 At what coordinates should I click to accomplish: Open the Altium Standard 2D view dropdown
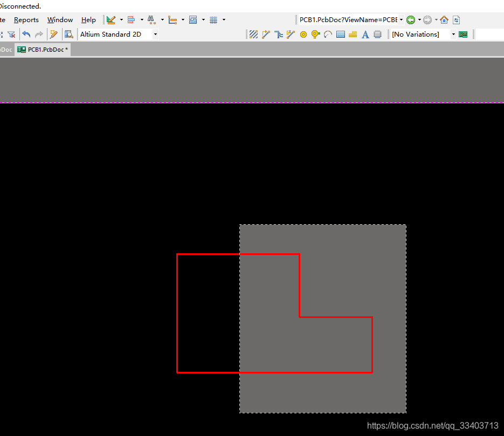155,34
